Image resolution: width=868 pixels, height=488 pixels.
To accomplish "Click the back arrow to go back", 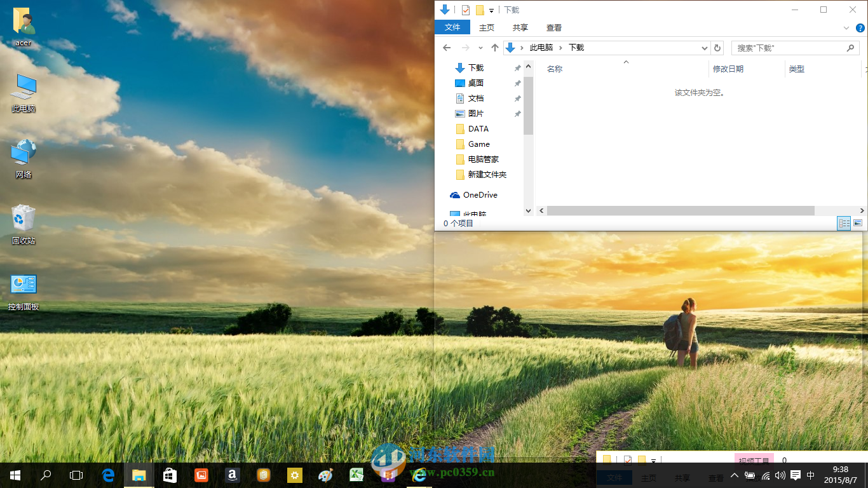I will click(447, 48).
